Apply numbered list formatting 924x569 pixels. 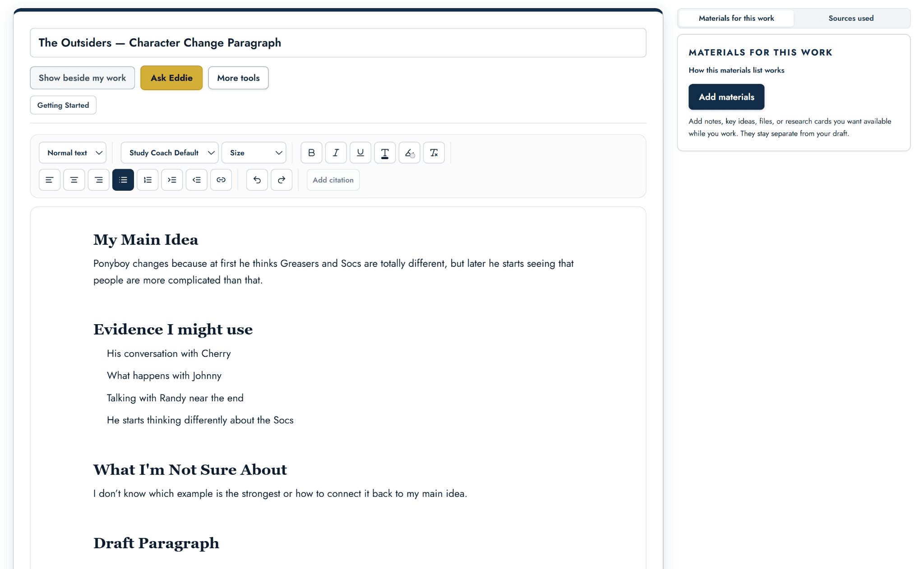tap(148, 180)
